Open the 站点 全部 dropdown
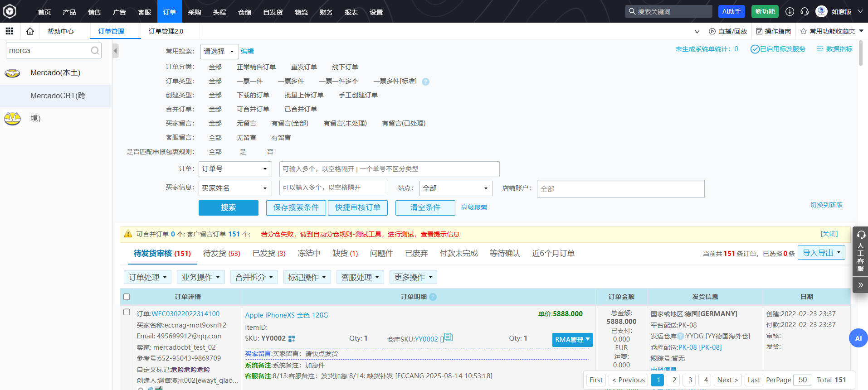The height and width of the screenshot is (390, 868). tap(456, 188)
